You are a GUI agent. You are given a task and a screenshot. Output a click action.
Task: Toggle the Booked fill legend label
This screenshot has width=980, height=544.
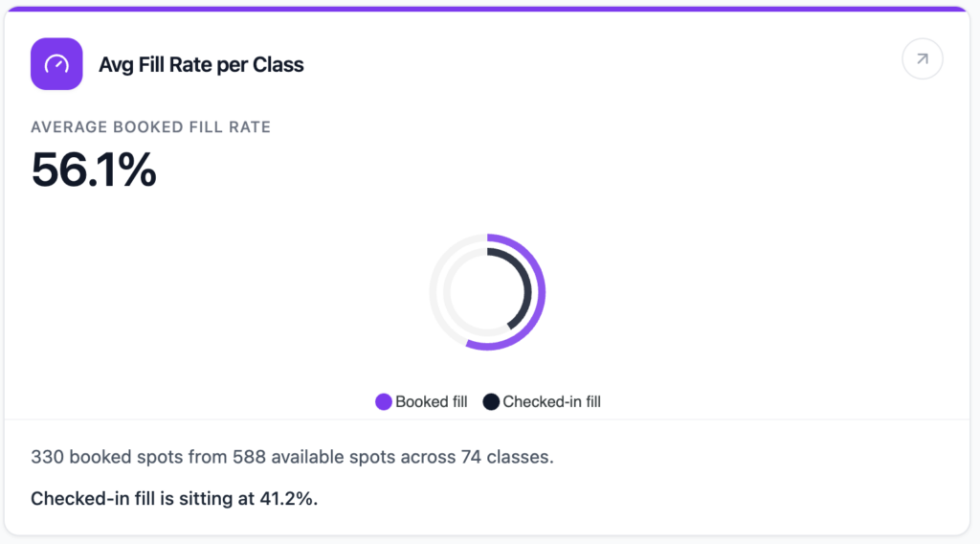click(x=431, y=402)
